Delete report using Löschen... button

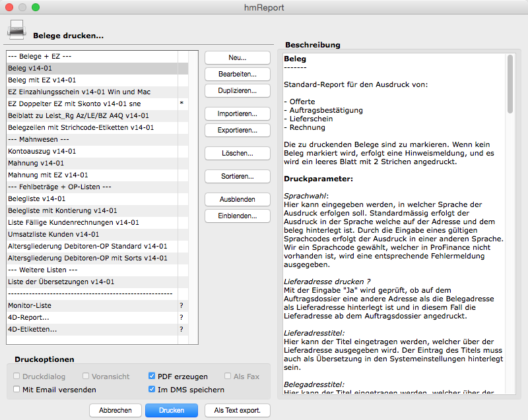(237, 153)
